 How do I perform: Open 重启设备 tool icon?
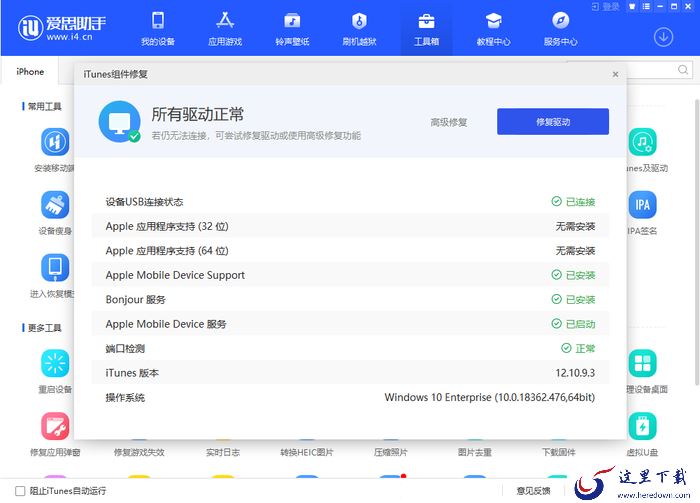[55, 363]
